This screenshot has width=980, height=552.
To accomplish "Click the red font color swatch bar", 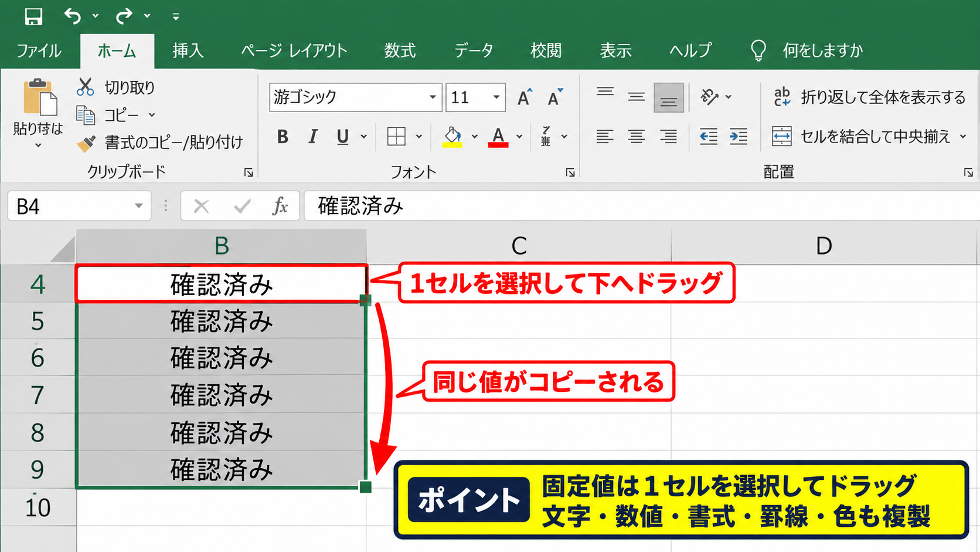I will (x=498, y=145).
